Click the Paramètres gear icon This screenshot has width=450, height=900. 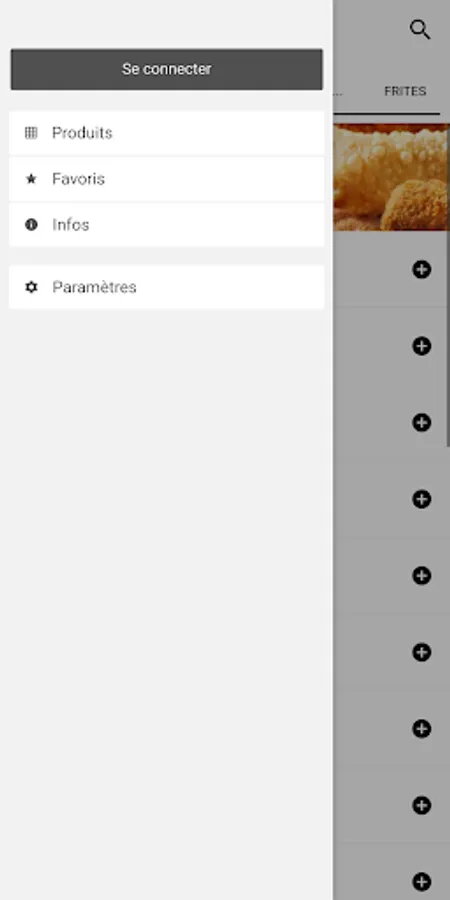(x=31, y=287)
